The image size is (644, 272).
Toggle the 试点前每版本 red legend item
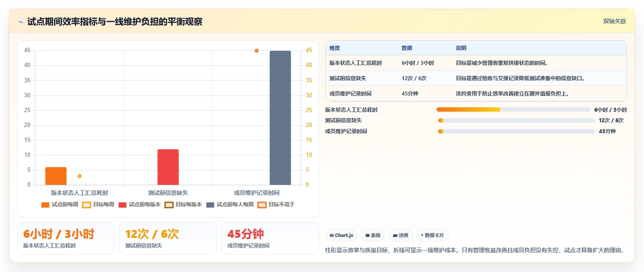pyautogui.click(x=140, y=205)
